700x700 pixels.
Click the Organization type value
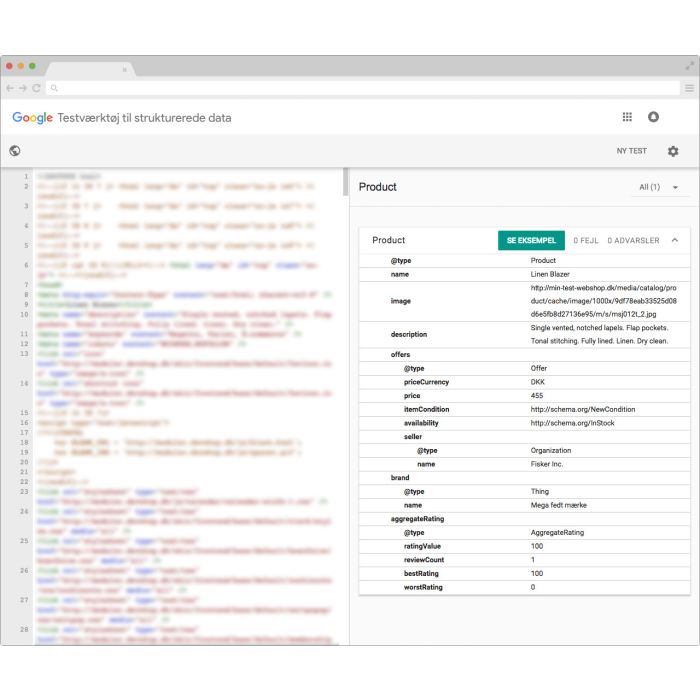pyautogui.click(x=551, y=450)
